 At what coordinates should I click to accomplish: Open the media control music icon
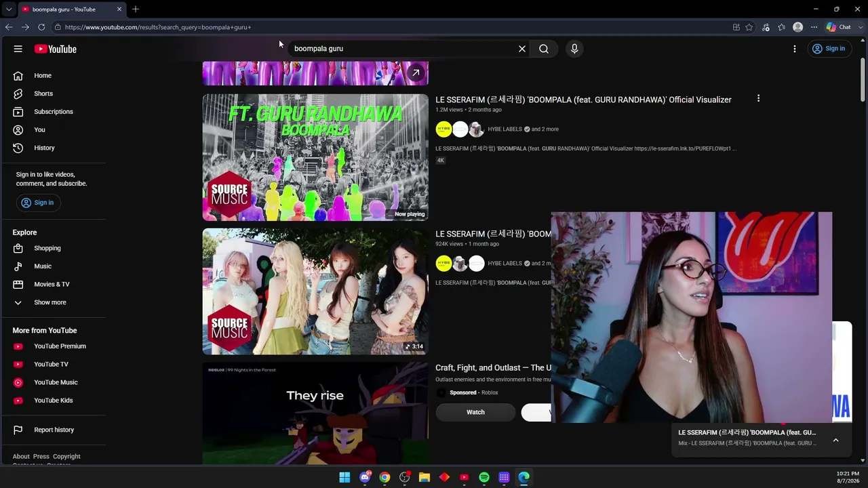(x=766, y=27)
